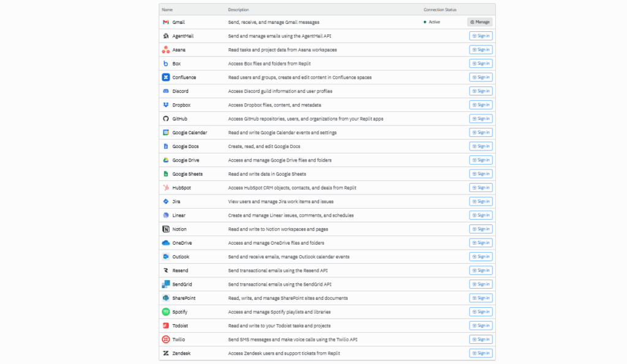The height and width of the screenshot is (364, 627).
Task: Sign in to Google Calendar
Action: click(x=481, y=133)
